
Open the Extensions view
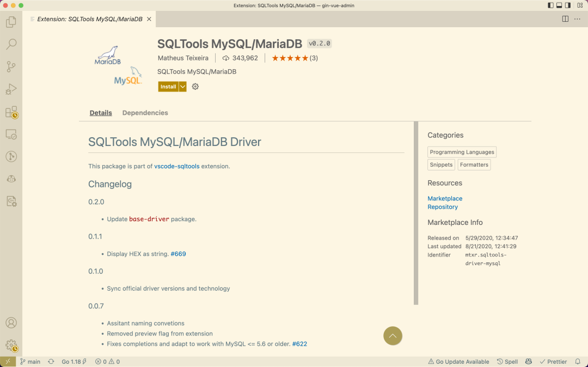tap(11, 112)
